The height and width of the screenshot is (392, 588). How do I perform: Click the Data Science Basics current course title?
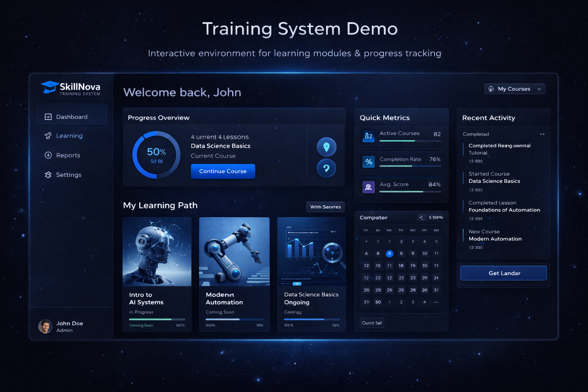pyautogui.click(x=220, y=146)
